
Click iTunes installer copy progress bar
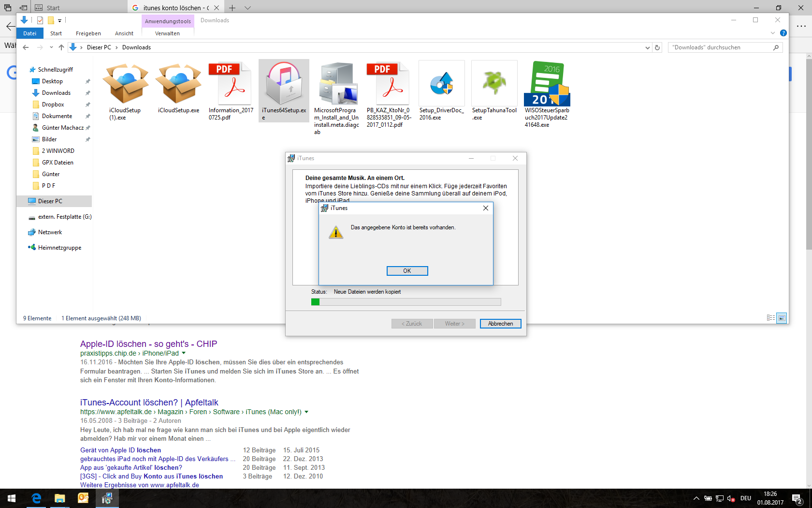pos(406,302)
